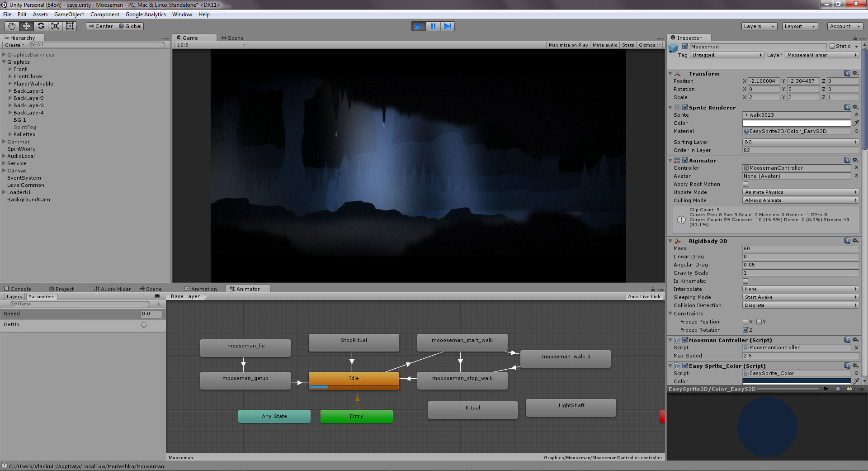Select the Move tool
The width and height of the screenshot is (868, 471).
(26, 26)
